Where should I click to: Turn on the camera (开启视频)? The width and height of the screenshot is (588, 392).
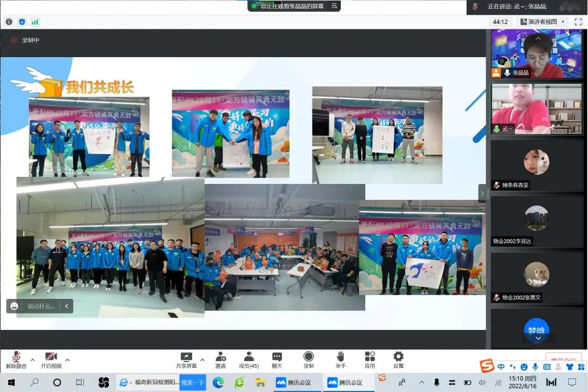coord(51,359)
